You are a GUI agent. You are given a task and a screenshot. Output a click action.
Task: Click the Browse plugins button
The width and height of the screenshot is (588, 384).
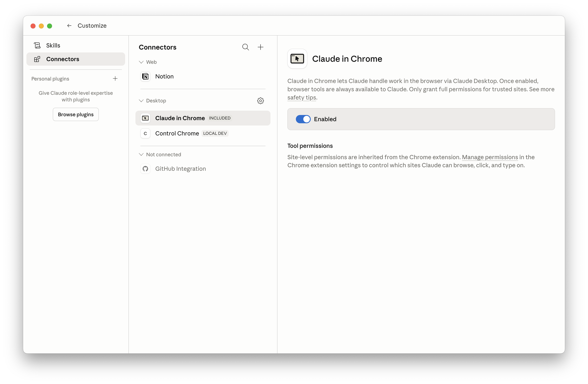pos(76,114)
